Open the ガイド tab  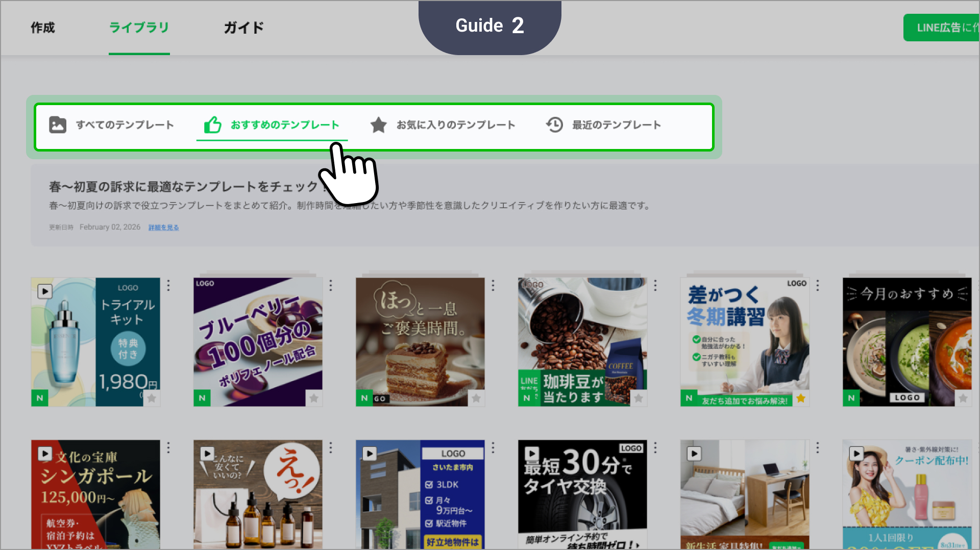tap(244, 28)
